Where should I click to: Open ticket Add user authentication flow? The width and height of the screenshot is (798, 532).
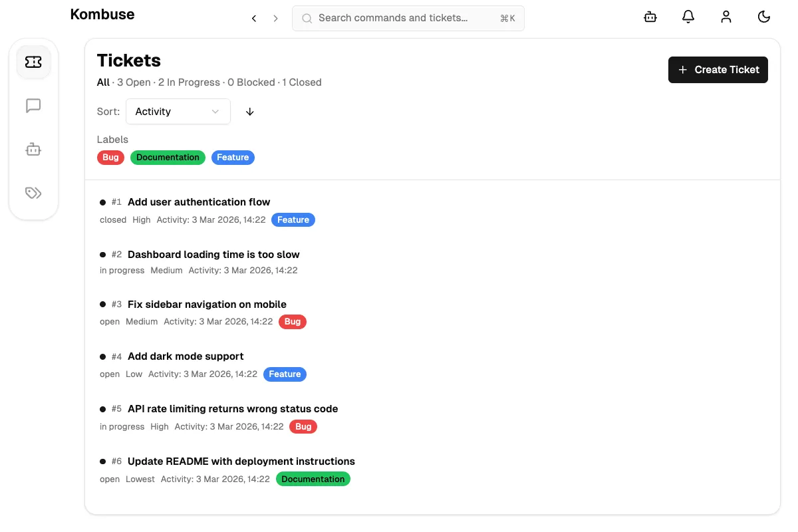199,202
